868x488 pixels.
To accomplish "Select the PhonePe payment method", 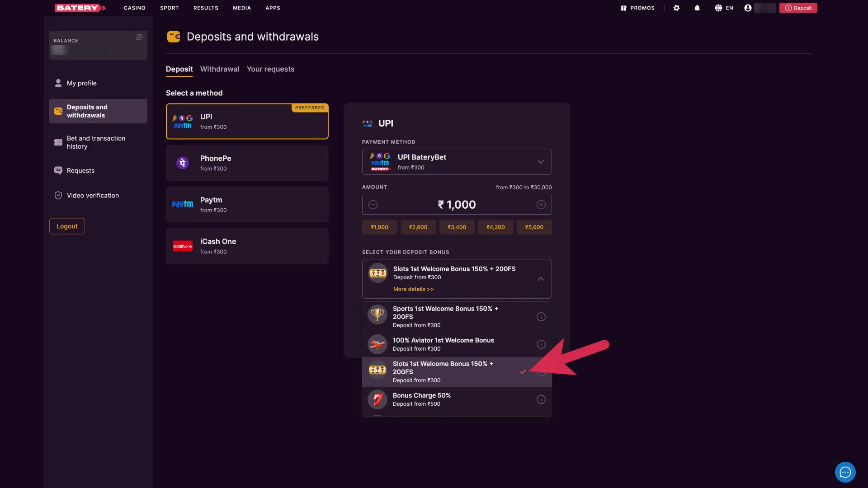I will click(247, 163).
